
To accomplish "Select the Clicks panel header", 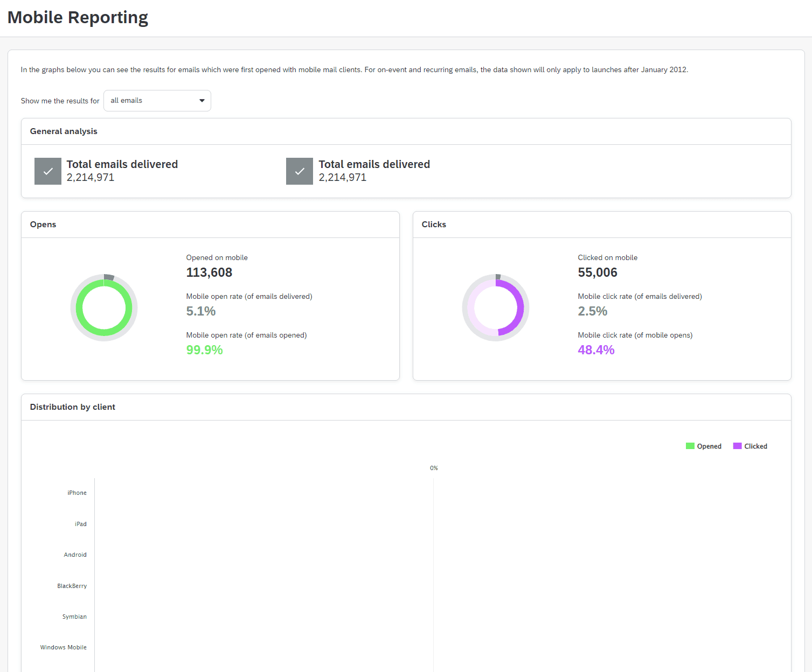I will point(433,225).
